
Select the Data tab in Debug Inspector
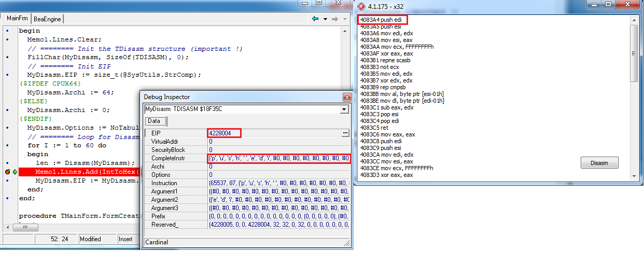coord(155,121)
